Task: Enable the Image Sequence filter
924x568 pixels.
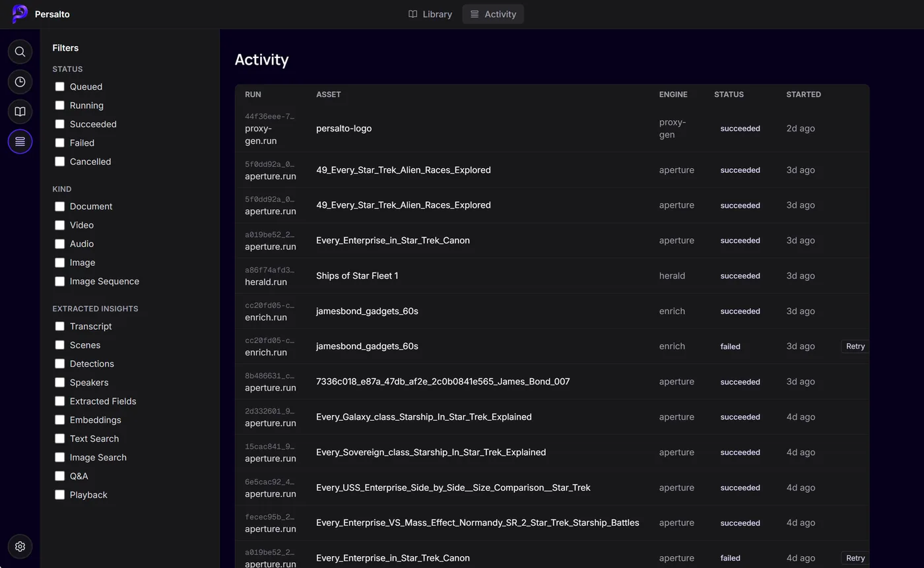Action: (59, 281)
